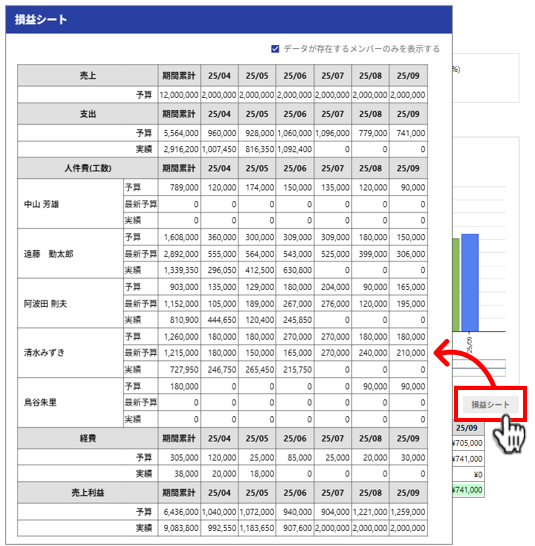Click the 売上 予算 期間累計 cell 12,000,000
Viewport: 535px width, 546px height.
(179, 95)
